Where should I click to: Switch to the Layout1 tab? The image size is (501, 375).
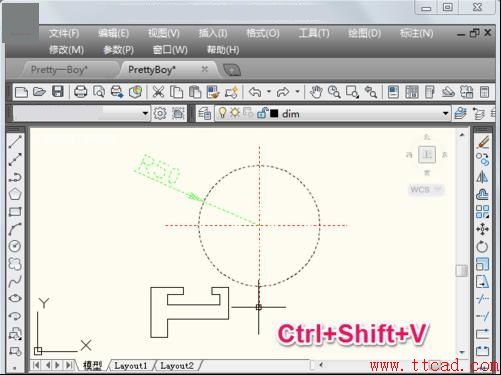(130, 366)
